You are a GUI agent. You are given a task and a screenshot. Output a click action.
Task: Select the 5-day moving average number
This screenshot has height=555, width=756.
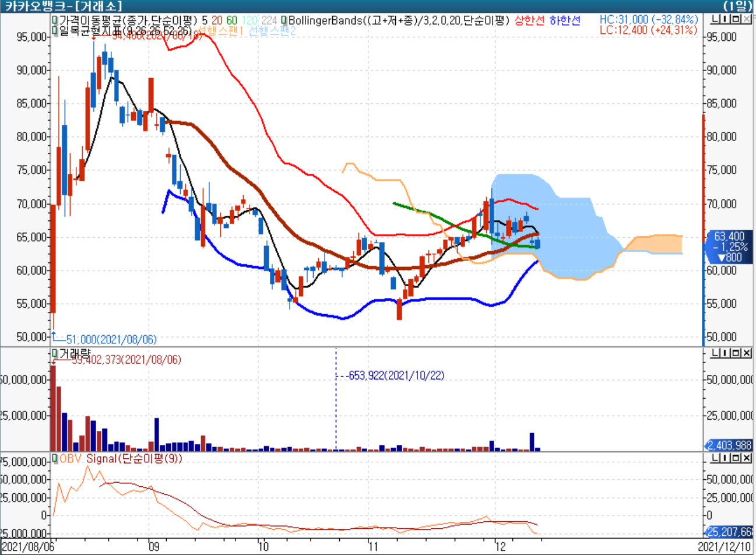(x=205, y=20)
